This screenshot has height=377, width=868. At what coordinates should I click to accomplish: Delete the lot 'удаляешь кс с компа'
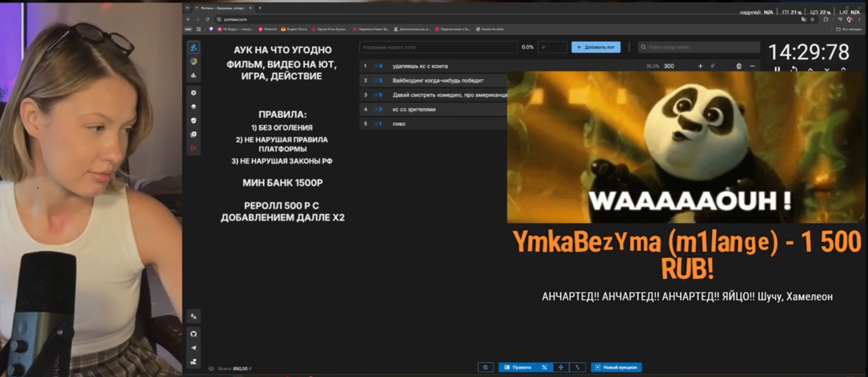pyautogui.click(x=739, y=66)
